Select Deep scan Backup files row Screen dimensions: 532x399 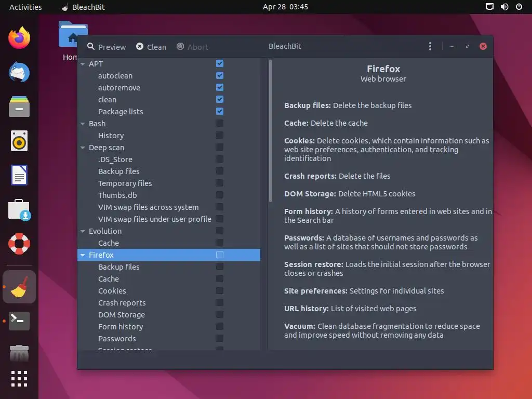[169, 171]
